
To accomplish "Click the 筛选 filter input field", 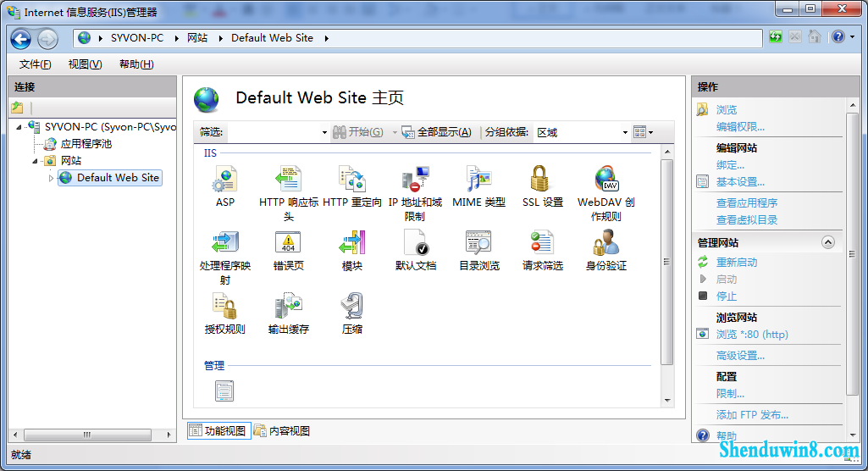I will point(274,133).
